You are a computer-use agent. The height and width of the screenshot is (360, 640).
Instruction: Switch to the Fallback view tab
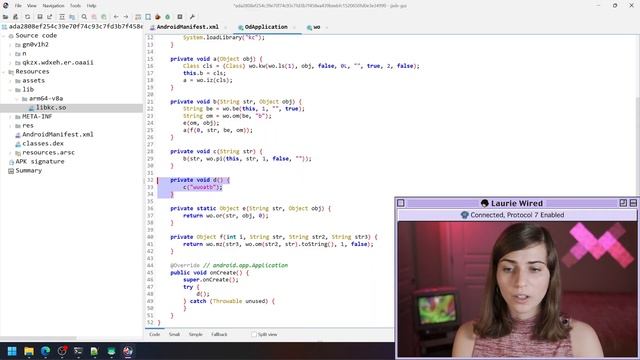219,334
